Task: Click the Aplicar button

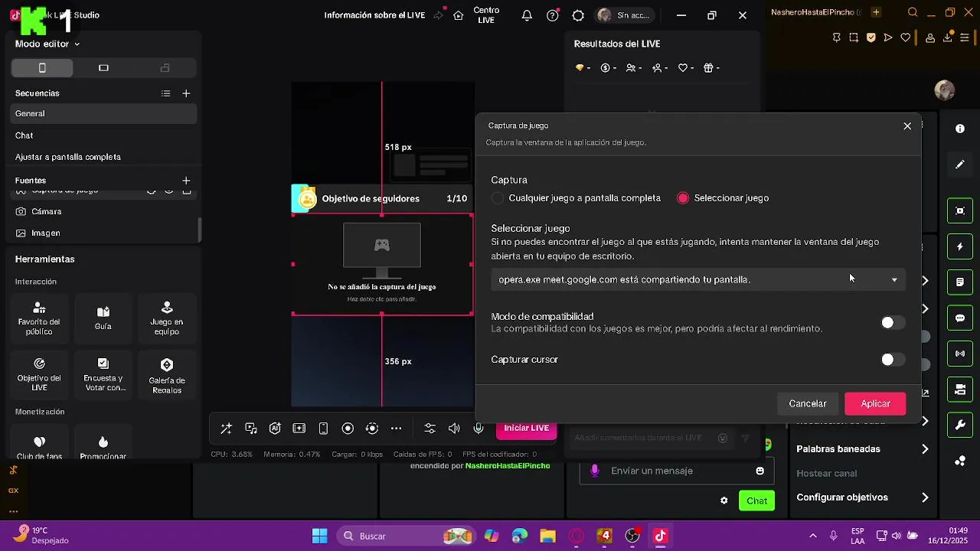Action: tap(875, 403)
